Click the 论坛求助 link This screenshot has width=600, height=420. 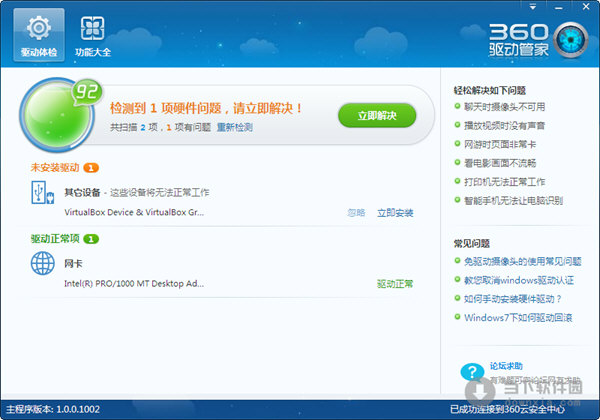(x=506, y=366)
